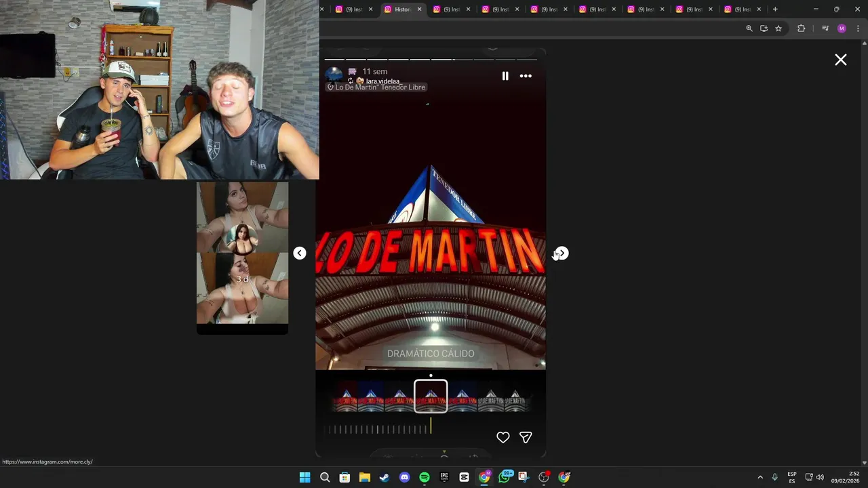The height and width of the screenshot is (488, 868).
Task: Click the 11 sem story timestamp
Action: 375,72
